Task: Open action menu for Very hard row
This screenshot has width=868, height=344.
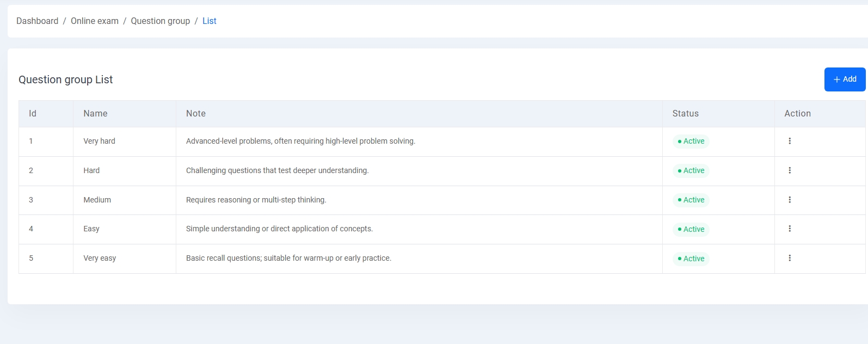Action: [x=789, y=141]
